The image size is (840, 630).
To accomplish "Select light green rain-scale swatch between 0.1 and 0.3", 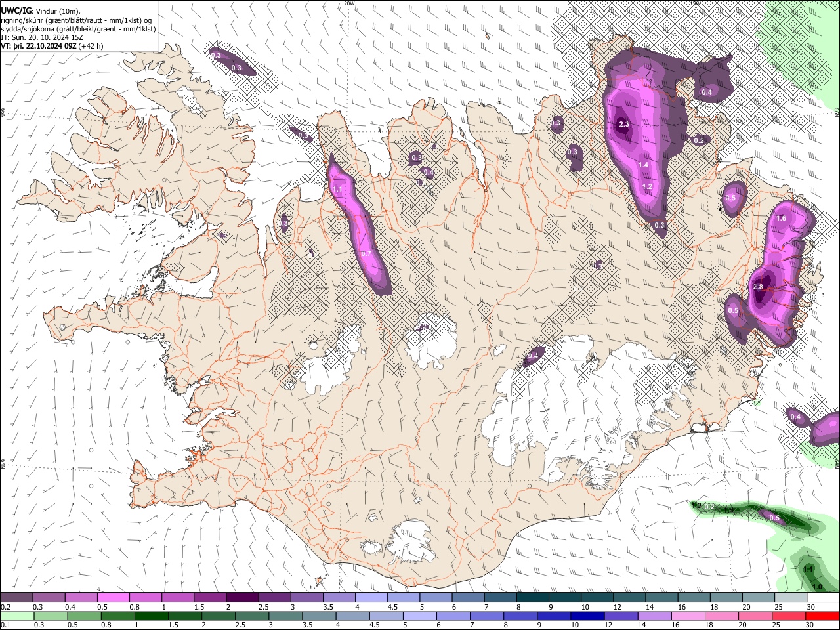I will 16,616.
